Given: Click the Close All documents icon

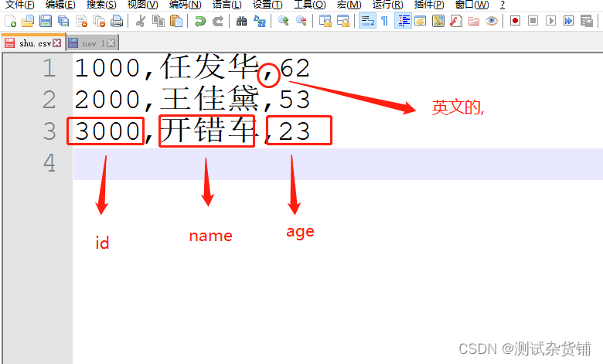Looking at the screenshot, I should [x=99, y=21].
